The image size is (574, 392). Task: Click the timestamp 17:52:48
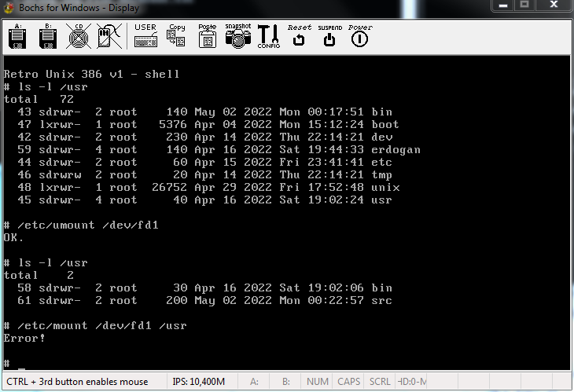pyautogui.click(x=336, y=187)
